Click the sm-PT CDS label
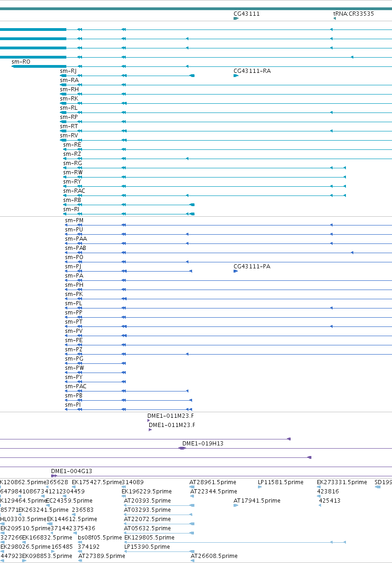The width and height of the screenshot is (392, 563). 74,322
